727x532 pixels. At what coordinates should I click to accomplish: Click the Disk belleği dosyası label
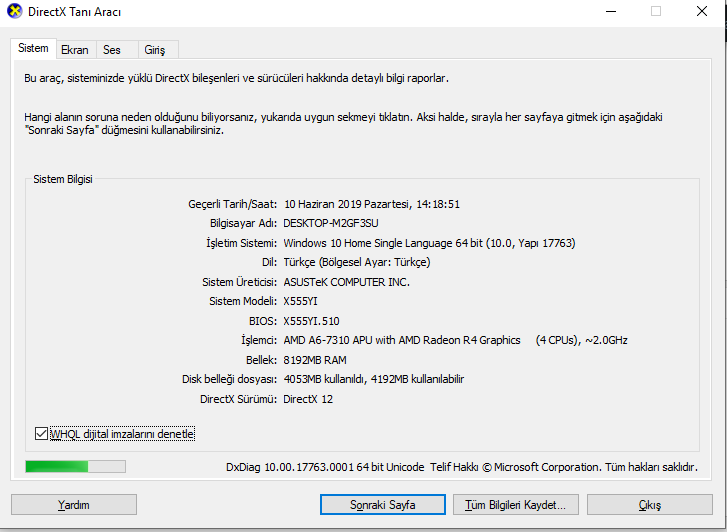tap(229, 379)
